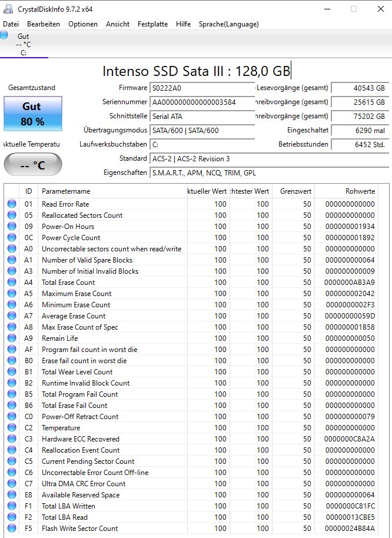The height and width of the screenshot is (538, 392).
Task: Open the Bearbeiten menu
Action: coord(44,24)
